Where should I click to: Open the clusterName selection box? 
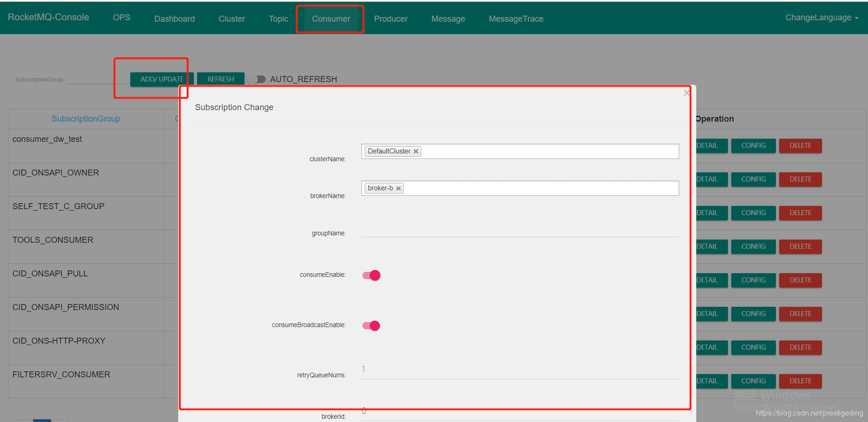[x=548, y=152]
